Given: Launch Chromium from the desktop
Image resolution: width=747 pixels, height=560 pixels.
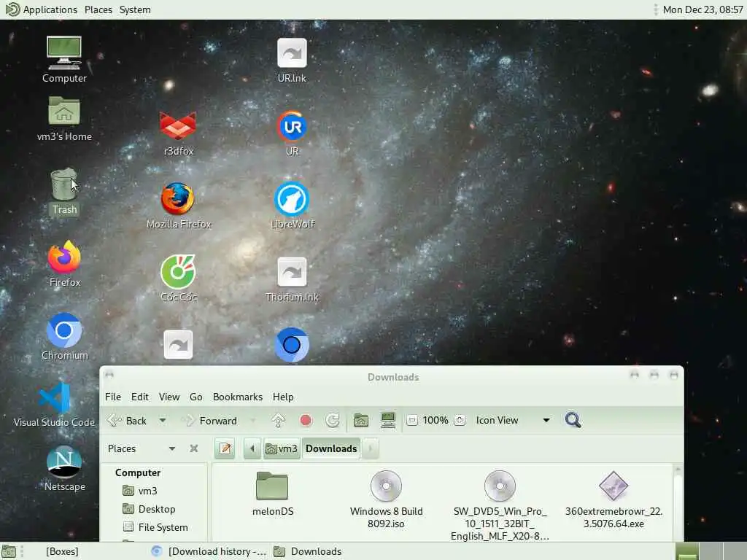Looking at the screenshot, I should [x=64, y=337].
